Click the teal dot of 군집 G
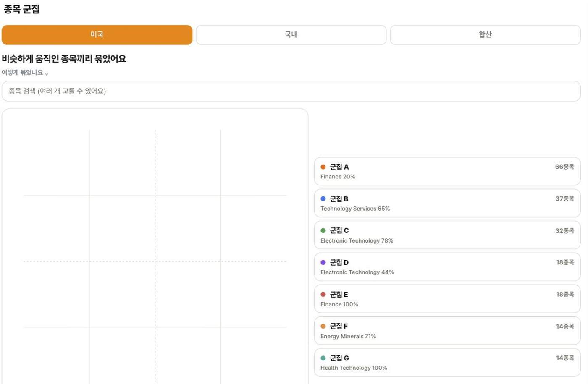This screenshot has width=588, height=384. coord(323,358)
